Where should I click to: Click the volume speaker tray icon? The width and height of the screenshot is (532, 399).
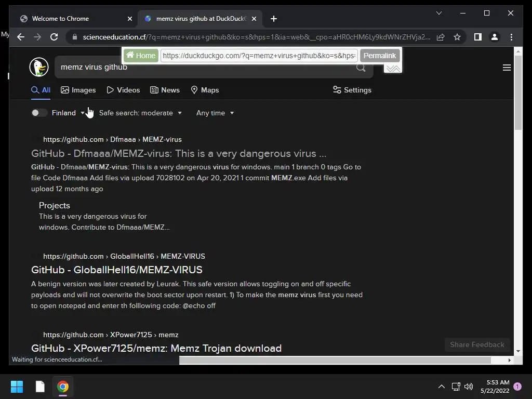point(469,387)
